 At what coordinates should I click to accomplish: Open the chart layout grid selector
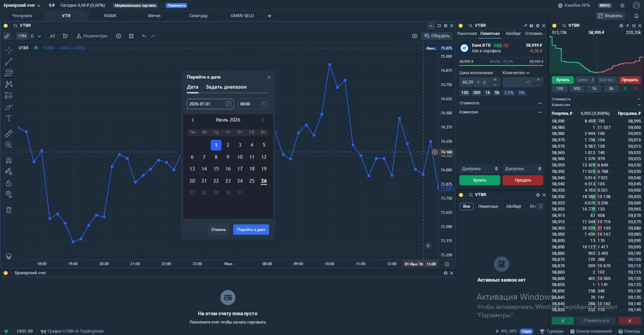pyautogui.click(x=131, y=36)
